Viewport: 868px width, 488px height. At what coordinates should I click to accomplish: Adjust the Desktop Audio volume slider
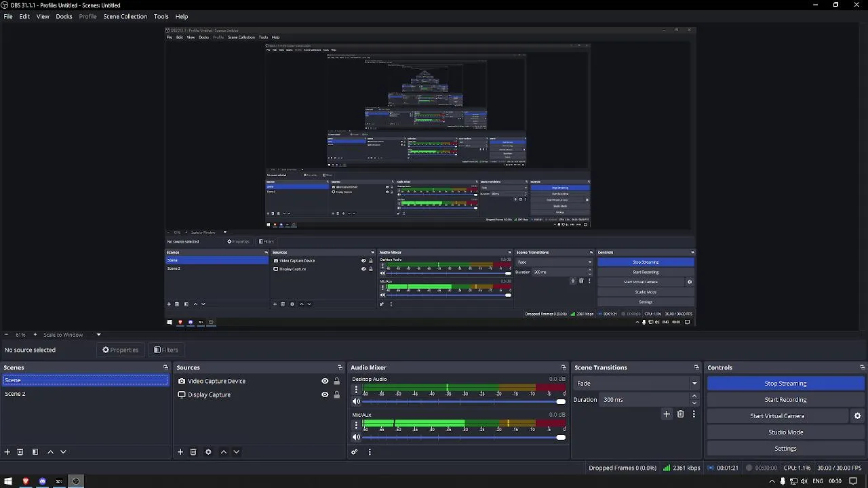click(x=464, y=402)
